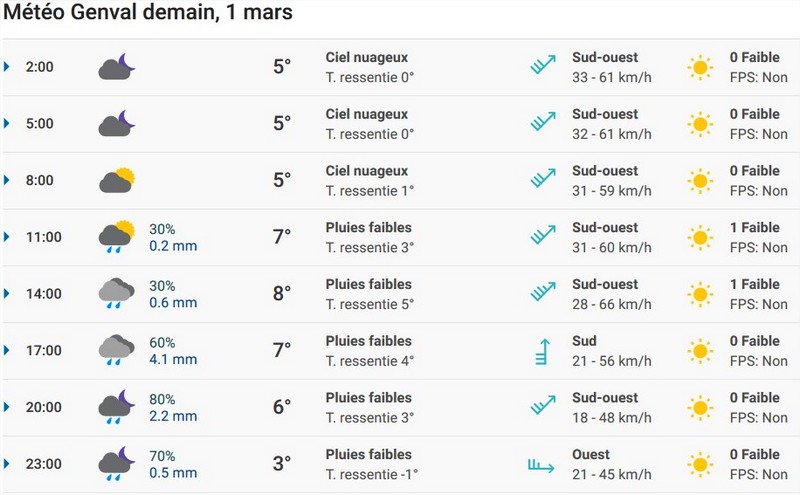This screenshot has height=495, width=800.
Task: Click the 5° temperature at 5:00
Action: click(282, 124)
